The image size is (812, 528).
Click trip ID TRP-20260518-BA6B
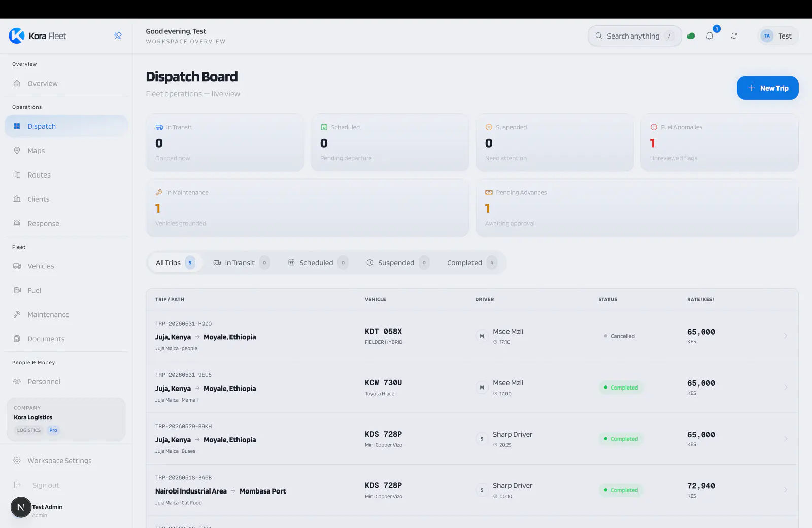click(183, 478)
